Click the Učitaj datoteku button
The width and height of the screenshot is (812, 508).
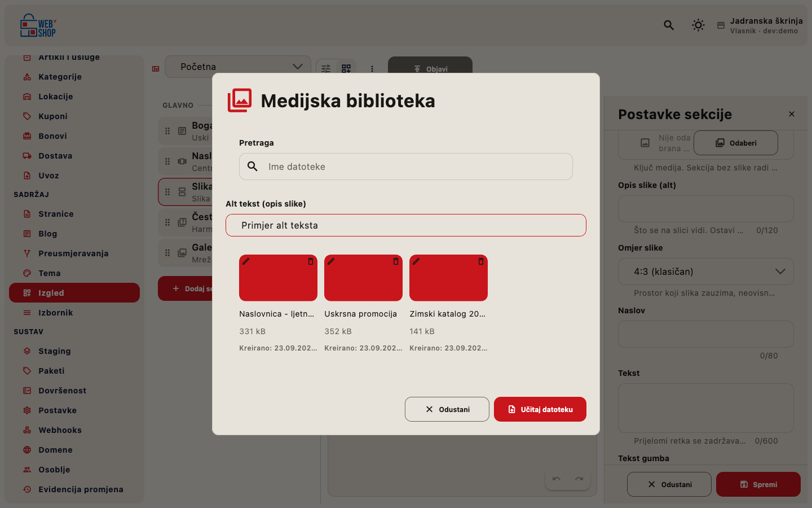pyautogui.click(x=540, y=409)
